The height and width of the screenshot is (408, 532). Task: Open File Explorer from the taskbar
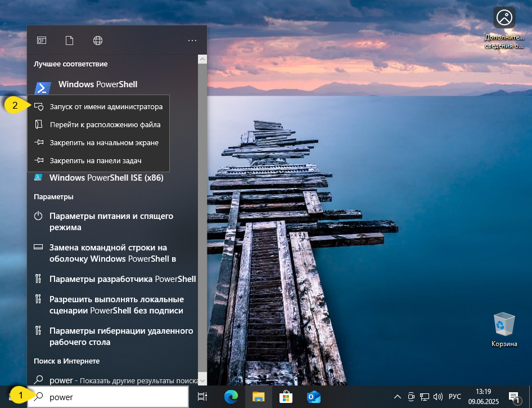point(259,396)
